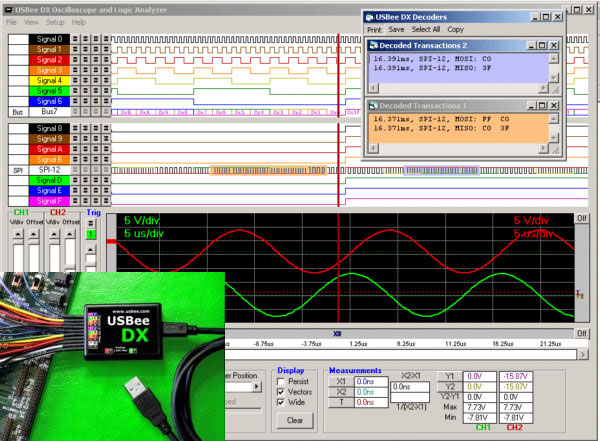600x441 pixels.
Task: Select the X1 cursor button
Action: pos(341,382)
